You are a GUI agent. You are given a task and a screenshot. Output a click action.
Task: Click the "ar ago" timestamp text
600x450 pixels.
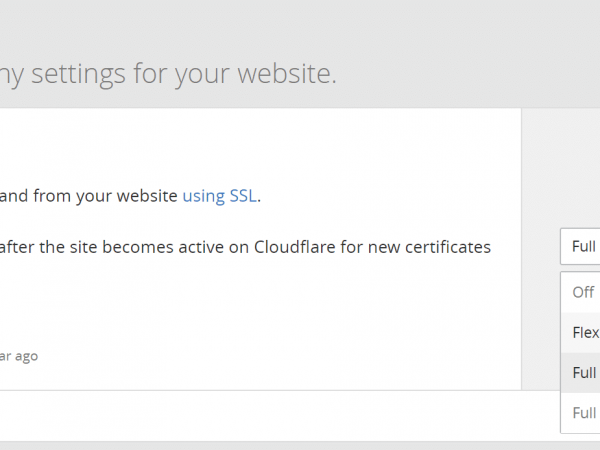19,355
